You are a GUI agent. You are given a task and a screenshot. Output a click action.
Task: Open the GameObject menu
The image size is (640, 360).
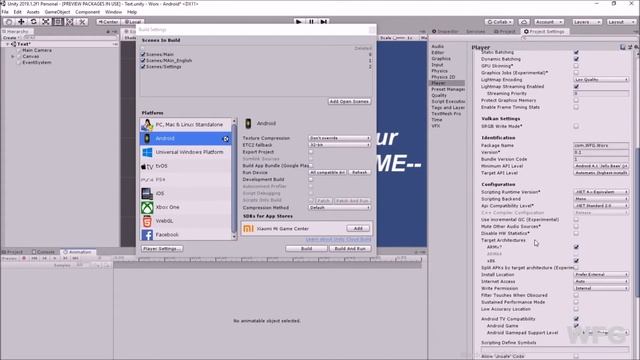coord(57,12)
